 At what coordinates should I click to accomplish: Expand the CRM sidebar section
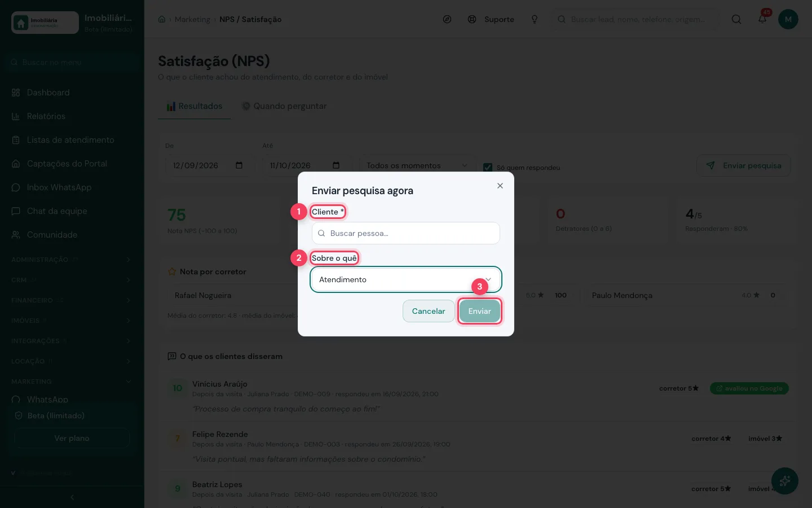pyautogui.click(x=72, y=280)
